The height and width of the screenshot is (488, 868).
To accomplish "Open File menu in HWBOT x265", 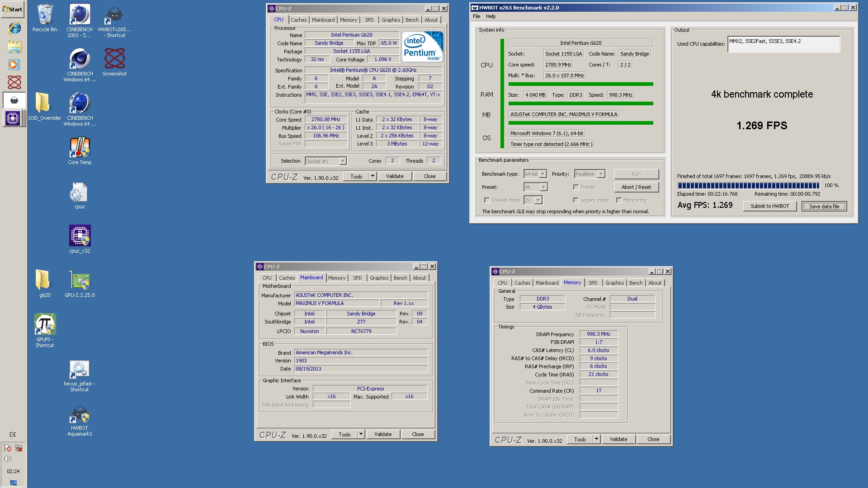I will [476, 16].
